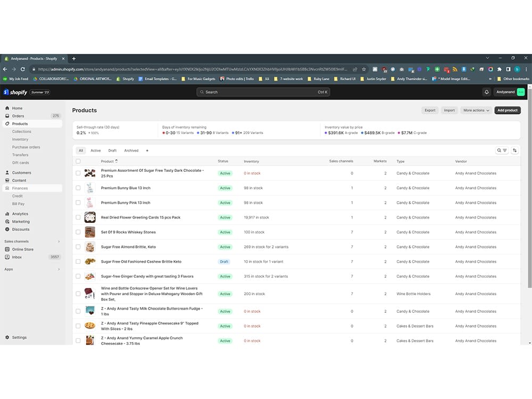The width and height of the screenshot is (532, 399).
Task: Click the Shopify logo
Action: click(15, 92)
